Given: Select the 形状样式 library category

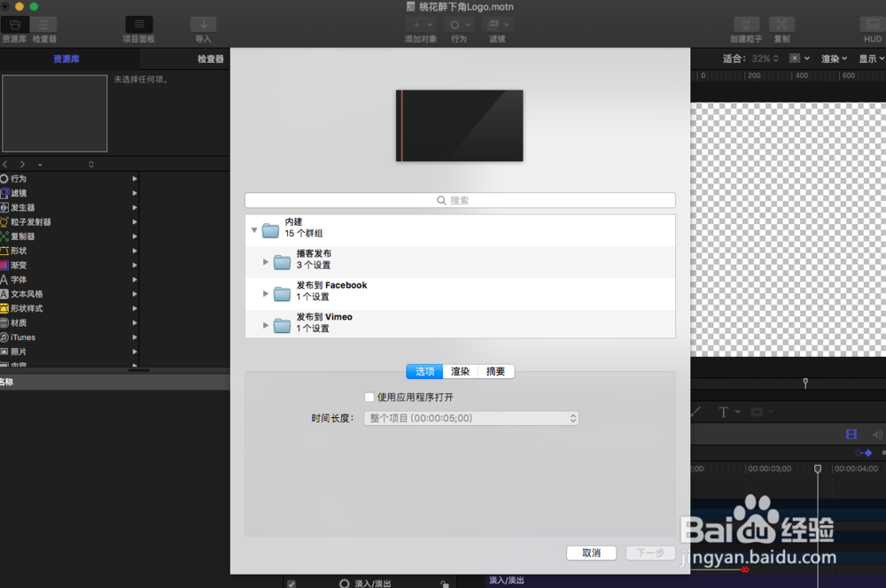Looking at the screenshot, I should 69,308.
